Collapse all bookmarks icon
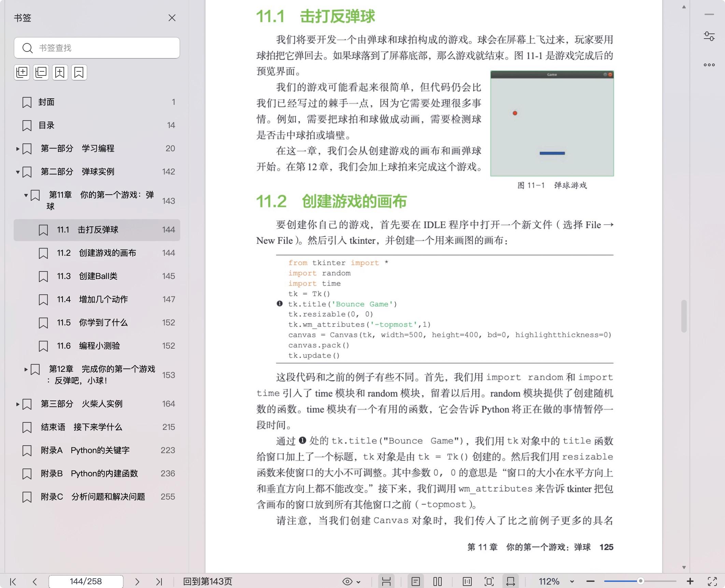The image size is (725, 588). (41, 72)
